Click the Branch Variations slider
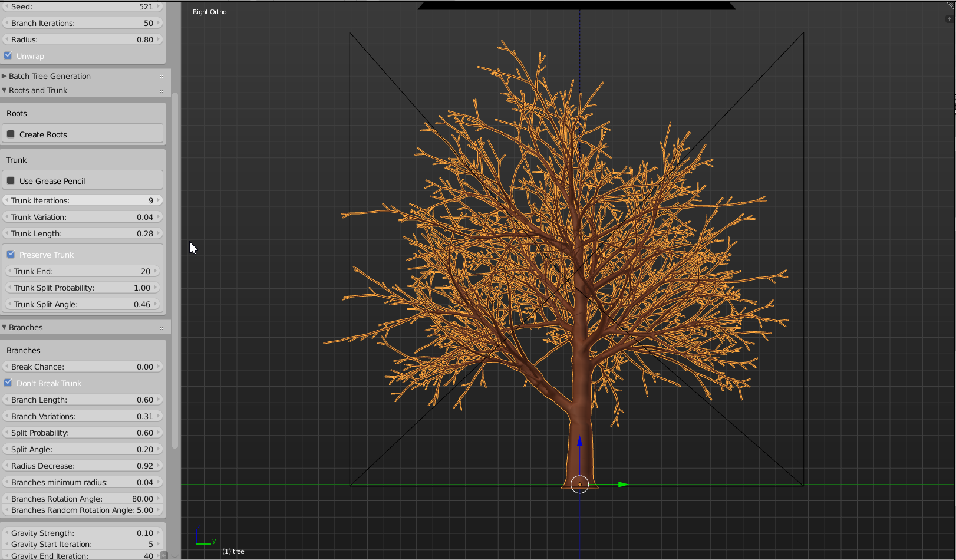956x560 pixels. [x=83, y=416]
